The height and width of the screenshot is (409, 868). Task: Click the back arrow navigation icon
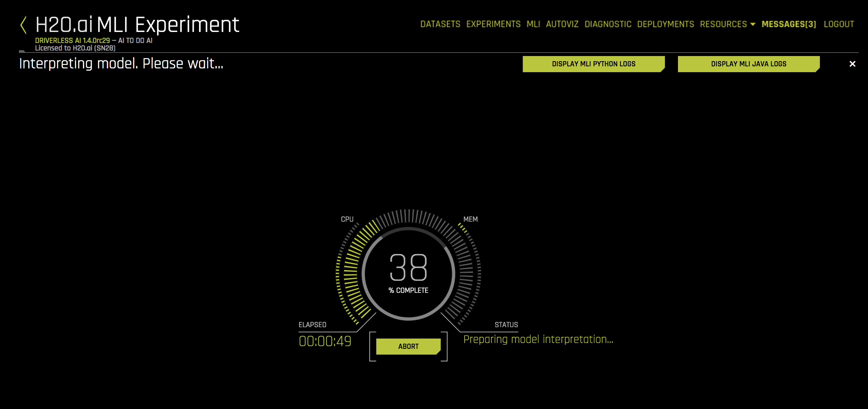pos(22,25)
